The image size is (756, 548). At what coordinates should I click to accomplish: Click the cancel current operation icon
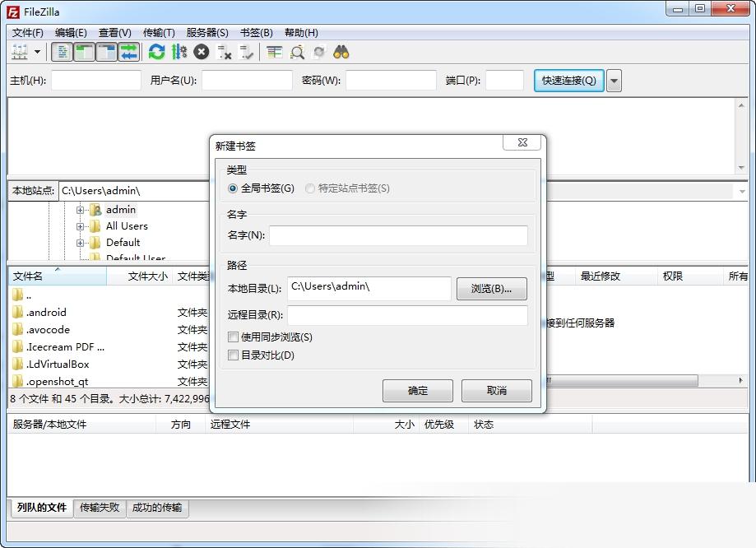coord(201,52)
